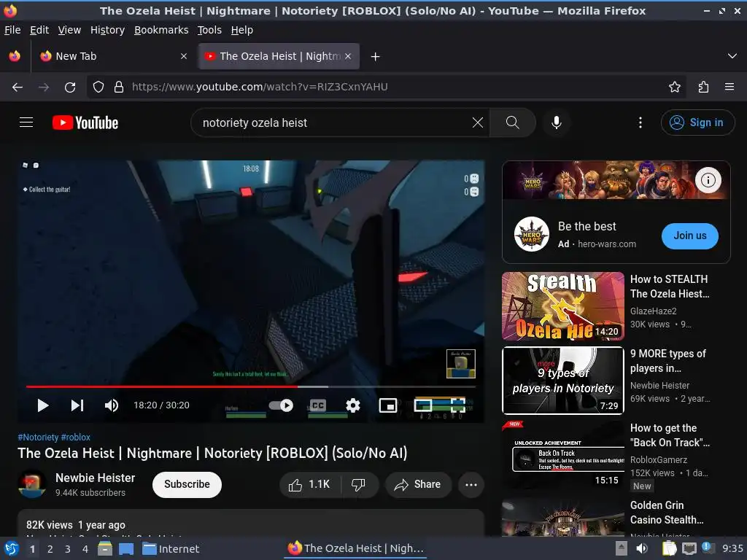
Task: Click the YouTube URL in address bar
Action: click(x=260, y=87)
